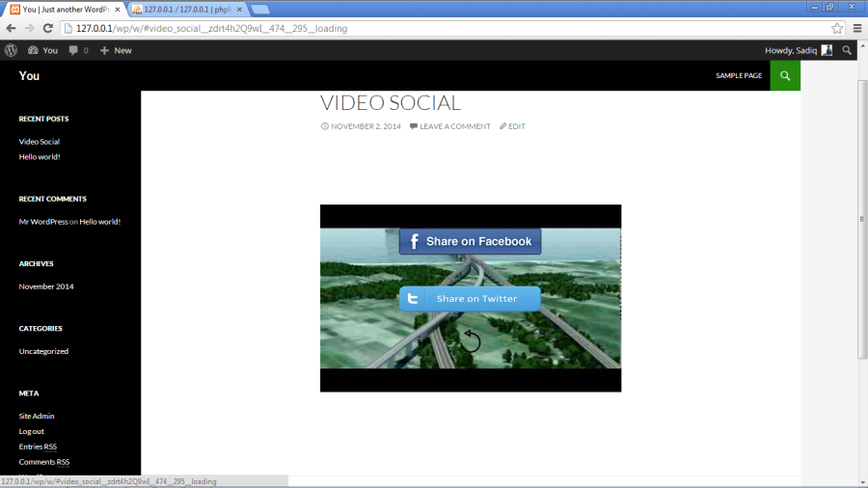This screenshot has height=488, width=868.
Task: Open the SAMPLE PAGE navigation link
Action: point(739,76)
